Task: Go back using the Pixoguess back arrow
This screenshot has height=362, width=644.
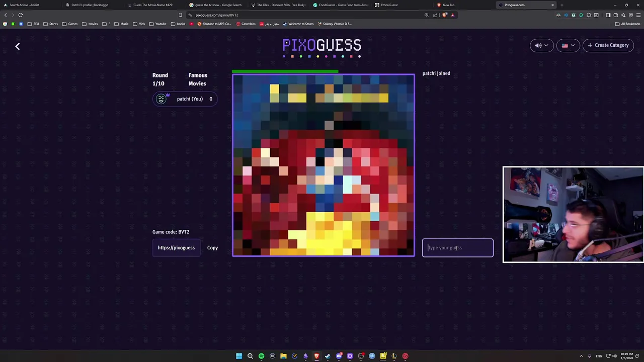Action: coord(18,46)
